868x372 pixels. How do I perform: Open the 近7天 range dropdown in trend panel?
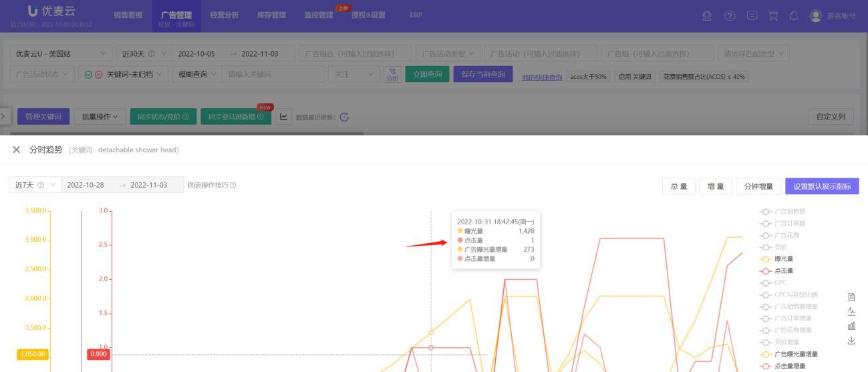coord(35,185)
